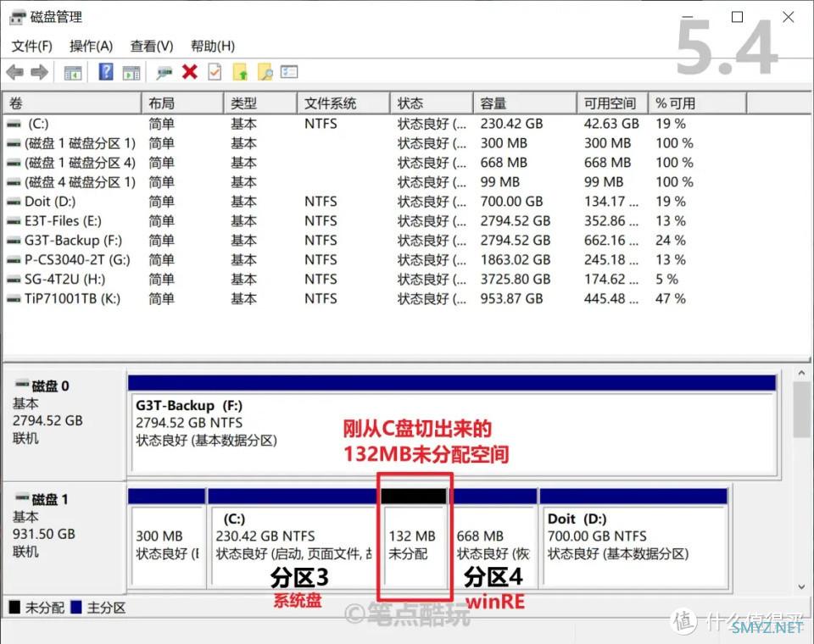Open the 帮助(H) menu
Image resolution: width=814 pixels, height=644 pixels.
coord(213,46)
